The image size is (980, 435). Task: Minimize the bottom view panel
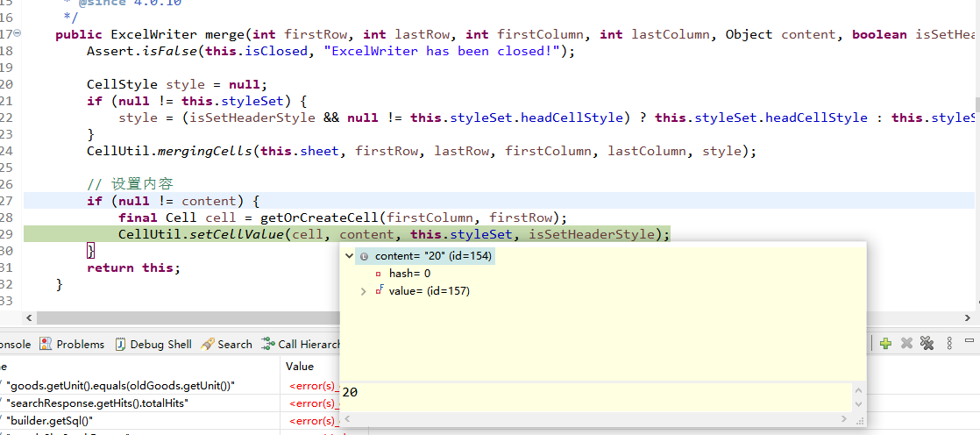(969, 341)
